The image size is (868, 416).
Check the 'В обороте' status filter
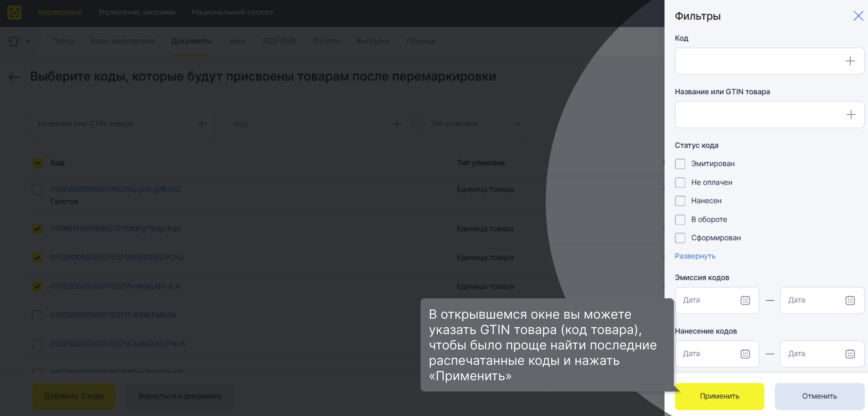click(680, 220)
